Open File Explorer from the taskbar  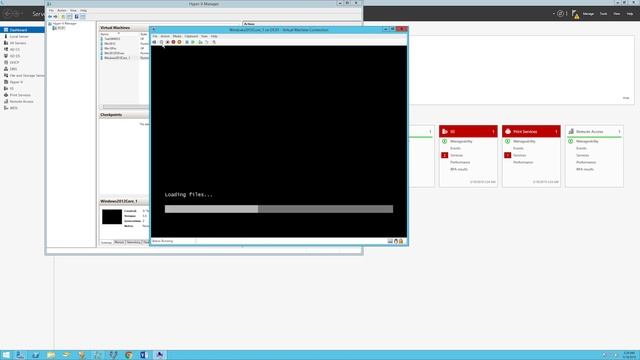tap(51, 355)
